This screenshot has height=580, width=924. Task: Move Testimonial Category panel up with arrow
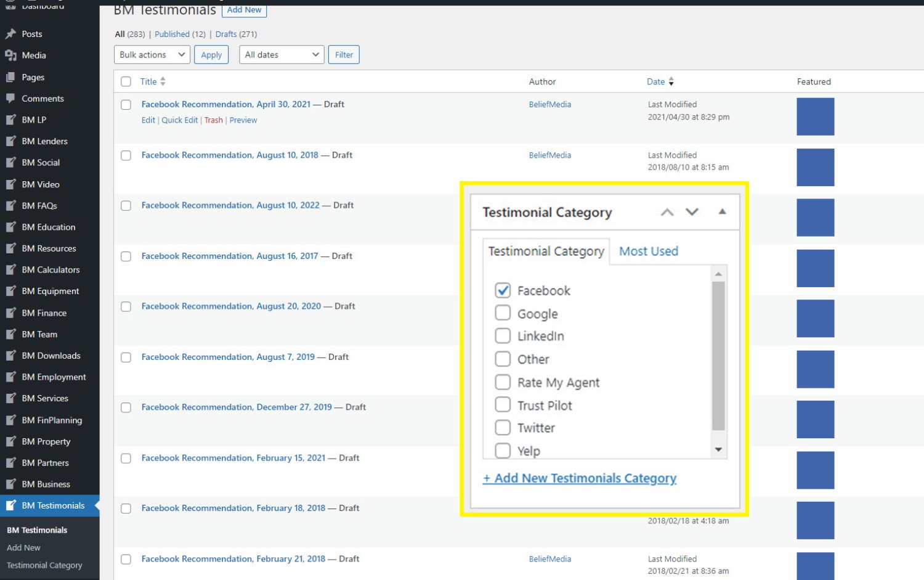667,212
